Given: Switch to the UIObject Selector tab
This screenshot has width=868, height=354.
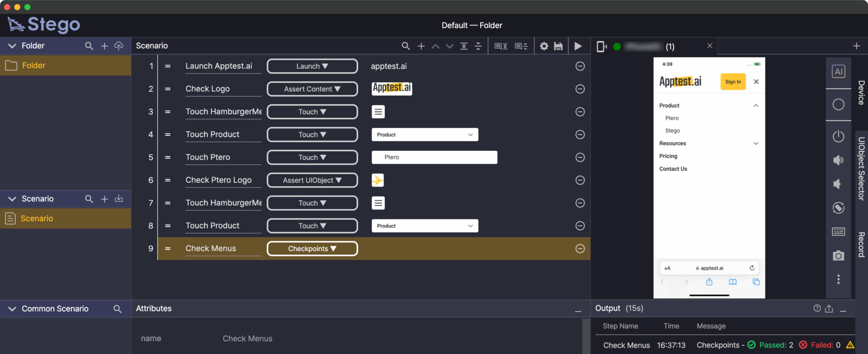Looking at the screenshot, I should [x=861, y=168].
